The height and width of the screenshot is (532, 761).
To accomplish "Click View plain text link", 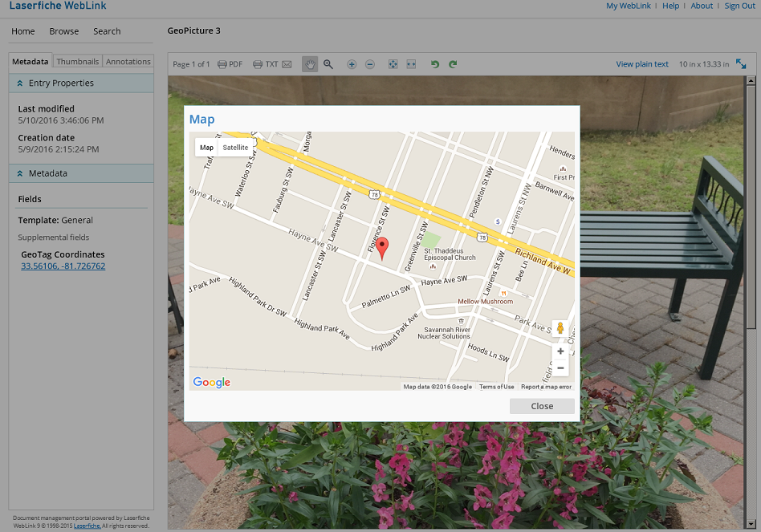I will point(642,64).
